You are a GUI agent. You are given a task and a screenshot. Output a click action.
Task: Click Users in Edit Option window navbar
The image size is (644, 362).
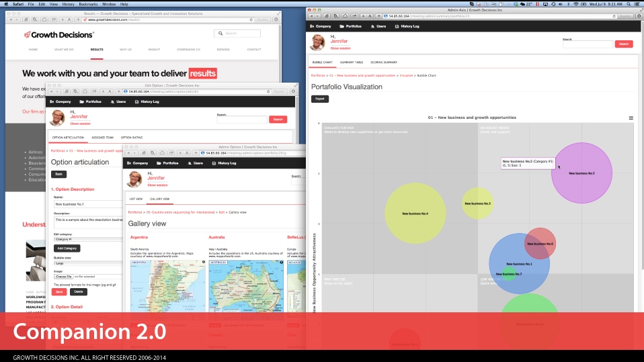(x=118, y=101)
